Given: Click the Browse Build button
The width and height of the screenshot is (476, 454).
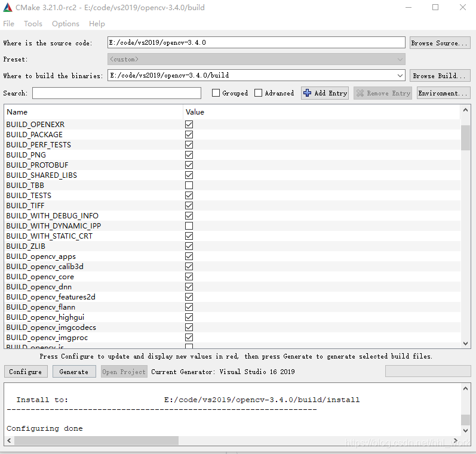Looking at the screenshot, I should (440, 76).
